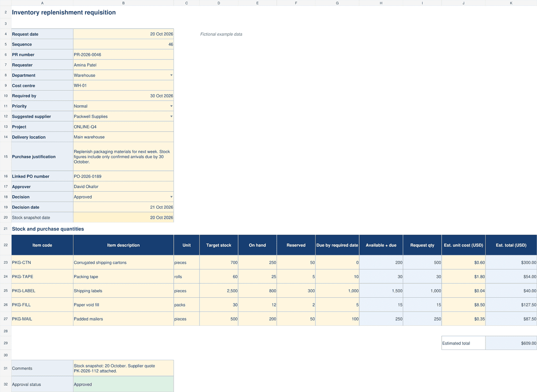Click the Project cell ONLINE-Q4
This screenshot has width=537, height=392.
tap(124, 126)
